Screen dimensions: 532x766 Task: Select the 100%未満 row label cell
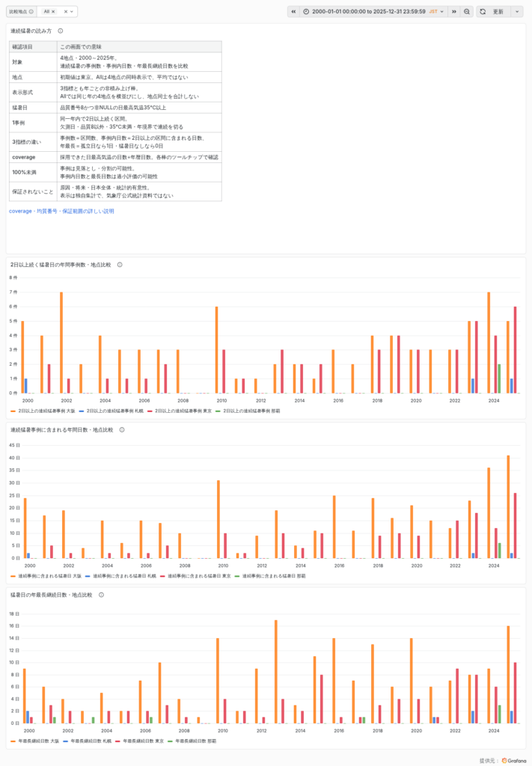33,173
